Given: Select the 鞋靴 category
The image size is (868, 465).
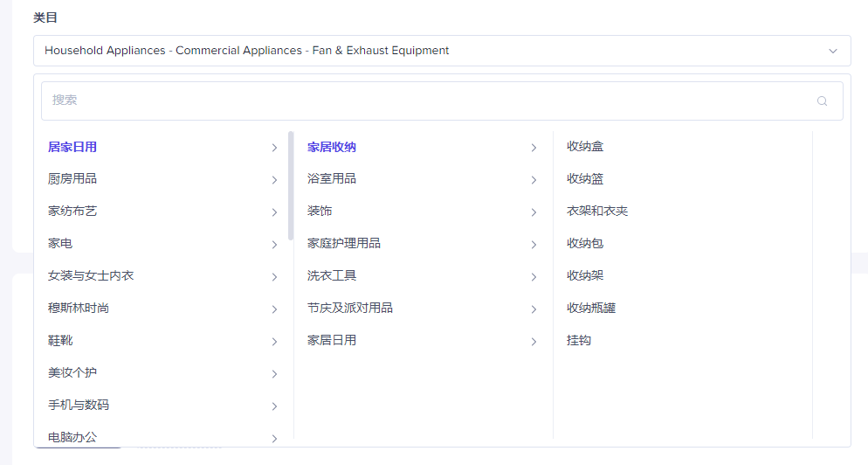Looking at the screenshot, I should [60, 340].
